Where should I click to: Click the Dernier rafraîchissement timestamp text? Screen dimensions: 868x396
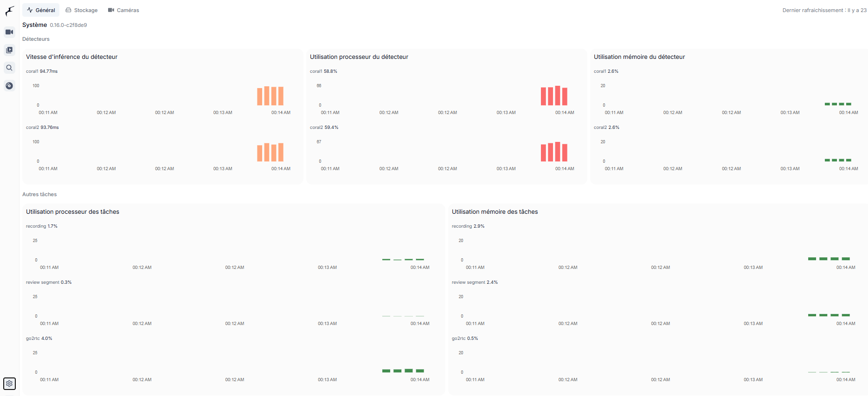pos(824,10)
